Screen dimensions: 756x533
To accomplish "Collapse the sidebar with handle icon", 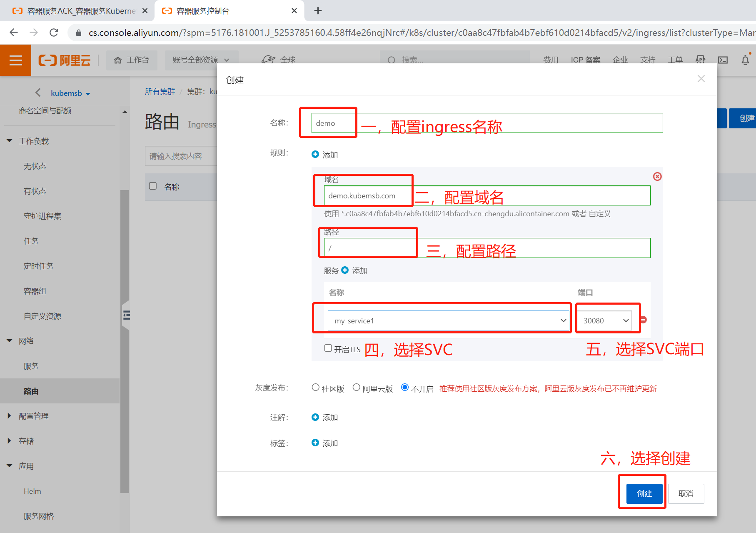I will (126, 315).
